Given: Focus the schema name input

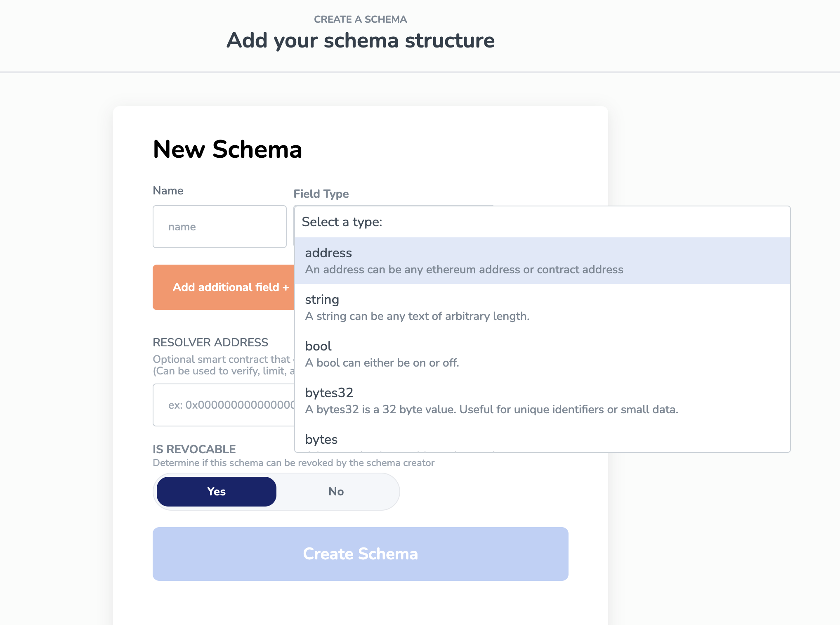Looking at the screenshot, I should 219,227.
